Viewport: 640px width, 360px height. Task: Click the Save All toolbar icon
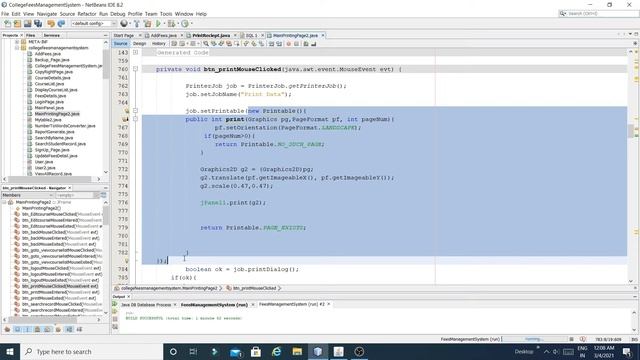point(38,24)
